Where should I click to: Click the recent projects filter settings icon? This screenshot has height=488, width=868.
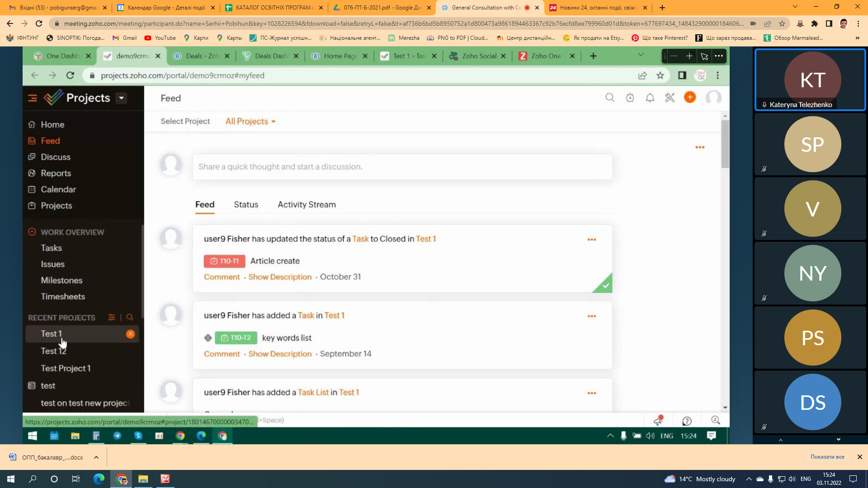(112, 317)
